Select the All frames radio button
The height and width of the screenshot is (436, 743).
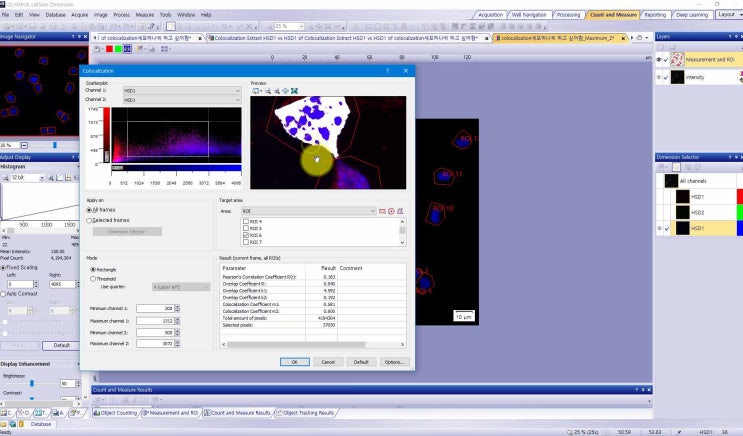tap(89, 210)
